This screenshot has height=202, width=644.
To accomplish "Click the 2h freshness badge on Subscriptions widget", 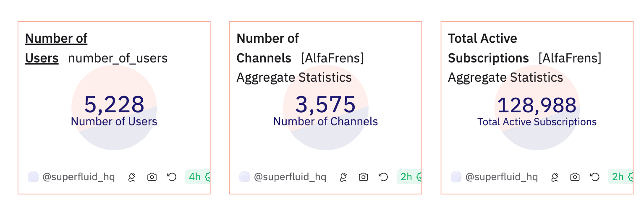I will 620,177.
